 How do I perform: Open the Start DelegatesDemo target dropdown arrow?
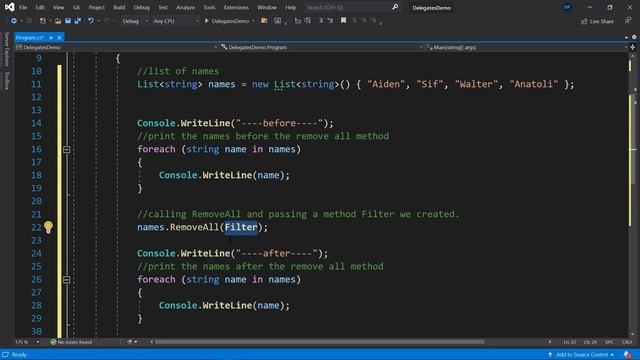(253, 21)
